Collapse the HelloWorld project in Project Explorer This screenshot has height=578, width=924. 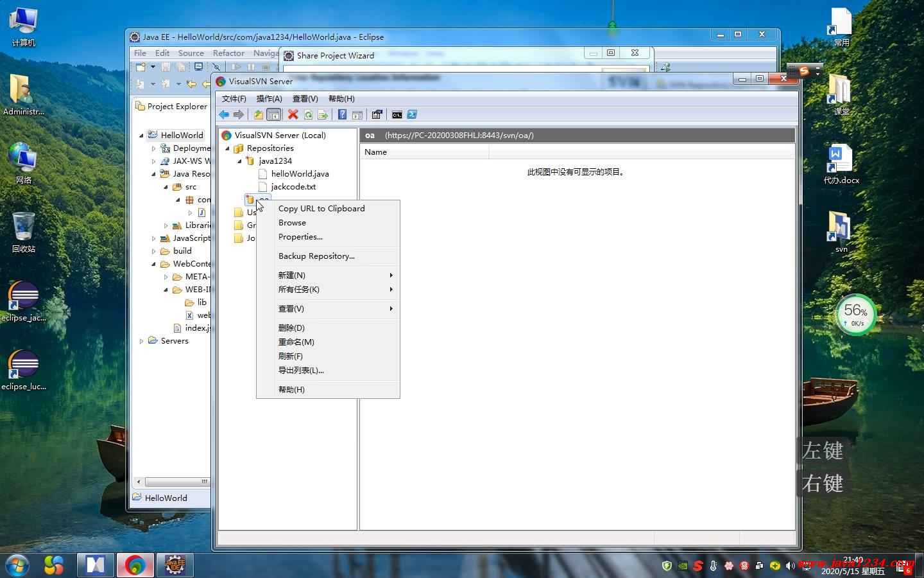click(141, 136)
